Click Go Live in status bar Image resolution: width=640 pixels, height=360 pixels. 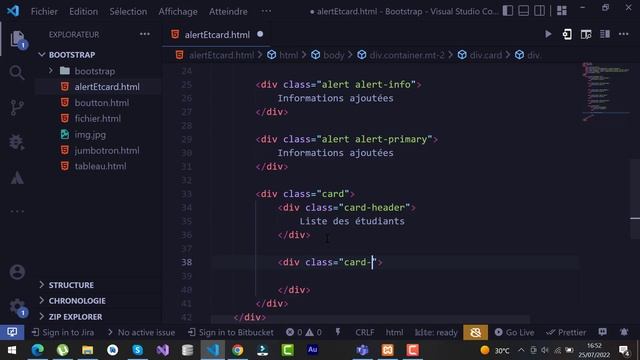click(x=514, y=332)
